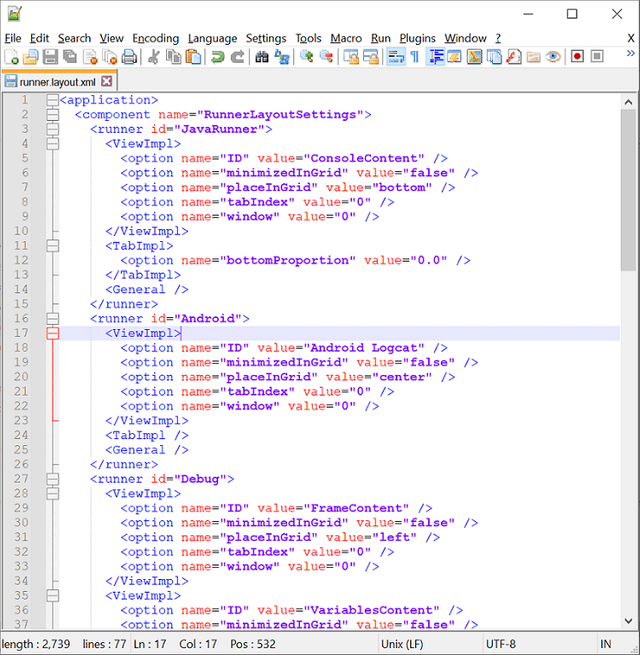This screenshot has height=655, width=640.
Task: Toggle synchronized vertical scrolling
Action: point(351,57)
